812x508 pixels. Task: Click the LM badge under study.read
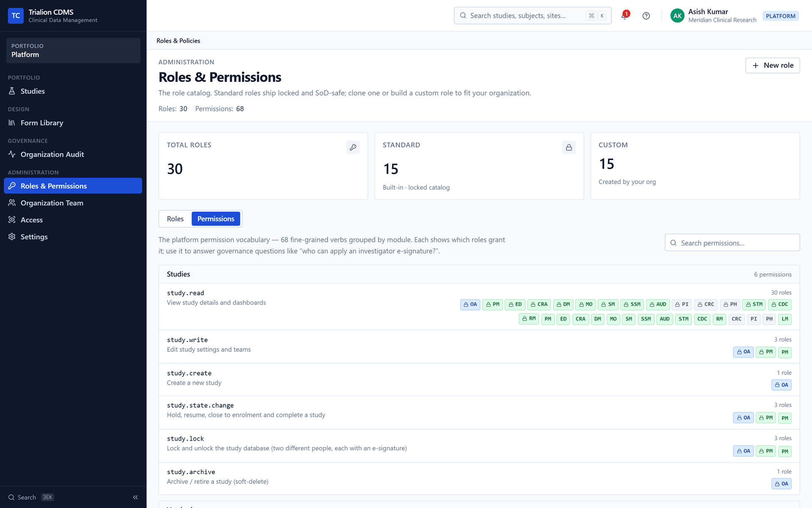pyautogui.click(x=785, y=319)
